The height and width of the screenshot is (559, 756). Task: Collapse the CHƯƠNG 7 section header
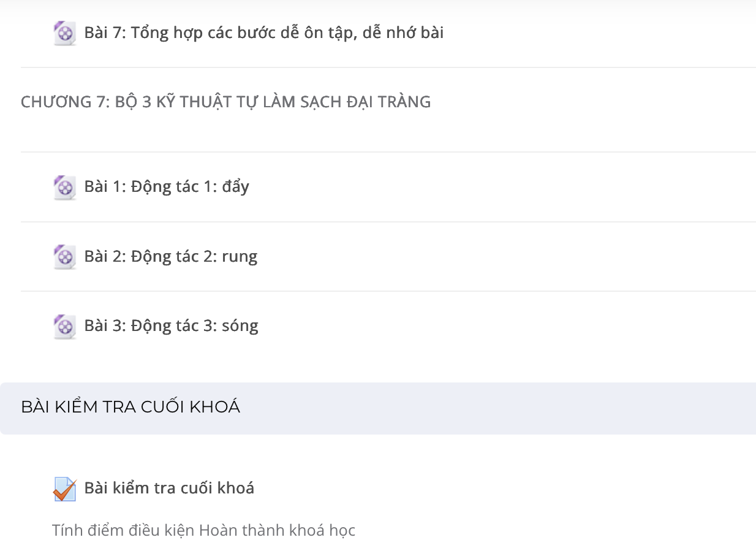tap(226, 102)
